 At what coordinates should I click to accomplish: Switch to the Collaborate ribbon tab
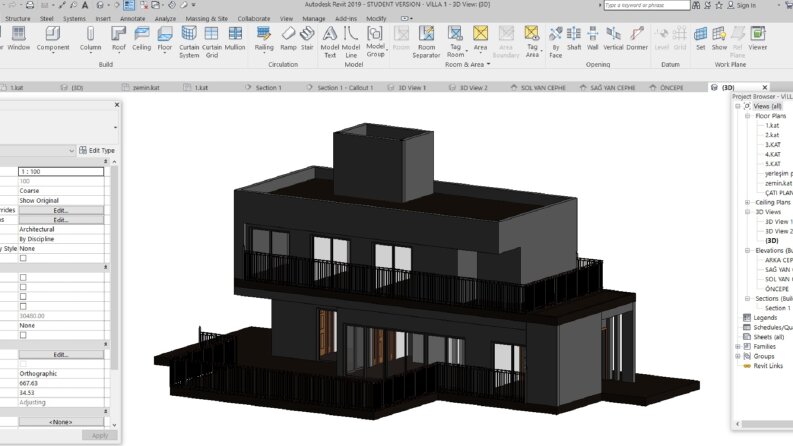tap(254, 18)
